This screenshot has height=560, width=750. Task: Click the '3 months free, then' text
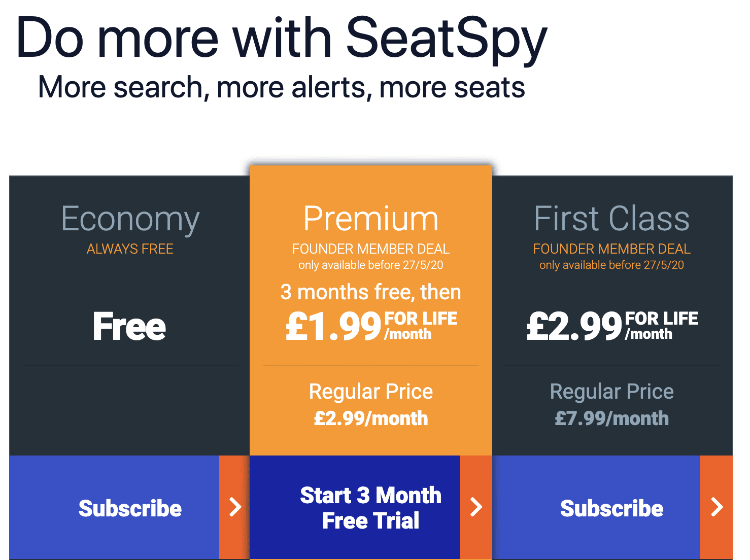tap(371, 292)
